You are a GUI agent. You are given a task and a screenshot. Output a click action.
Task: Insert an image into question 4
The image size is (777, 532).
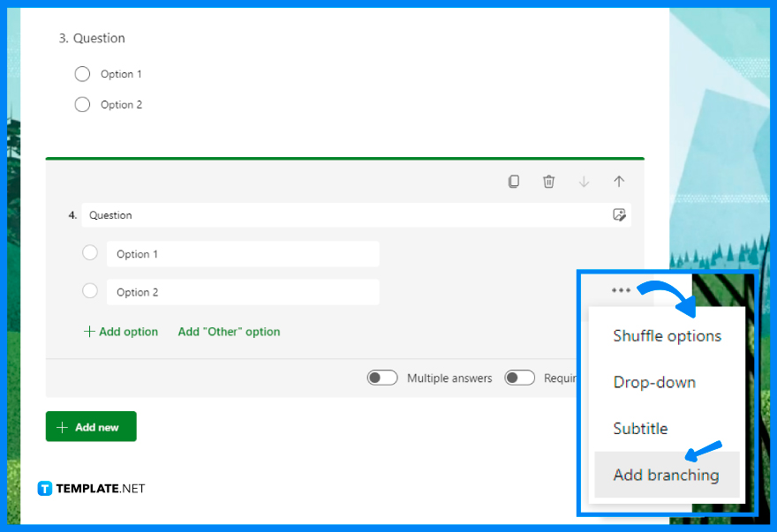click(620, 214)
